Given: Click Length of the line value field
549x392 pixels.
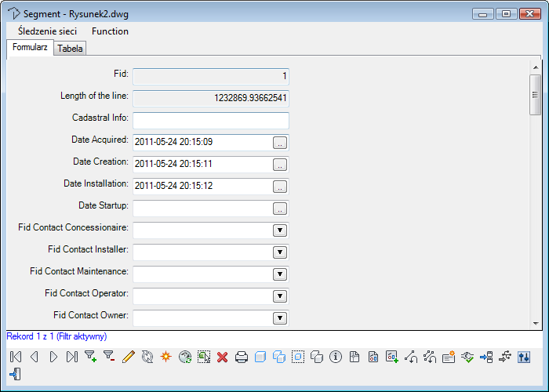Looking at the screenshot, I should 211,98.
